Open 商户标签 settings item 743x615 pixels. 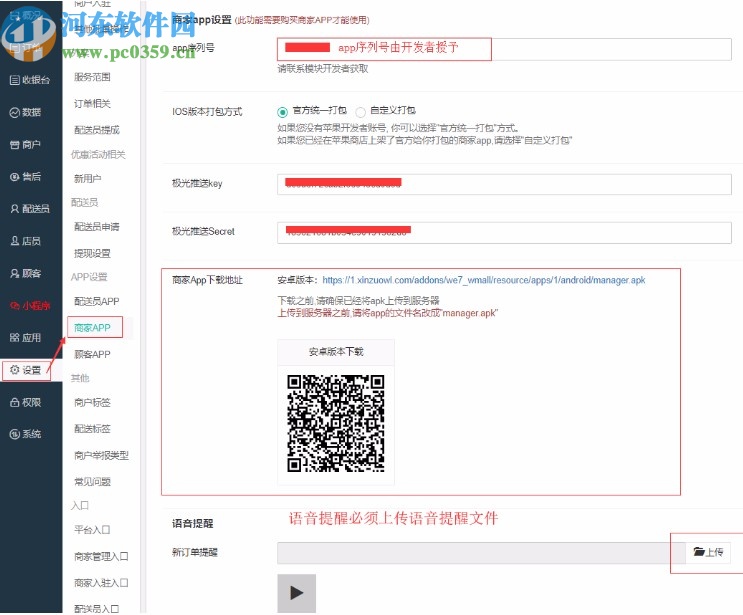pyautogui.click(x=92, y=403)
